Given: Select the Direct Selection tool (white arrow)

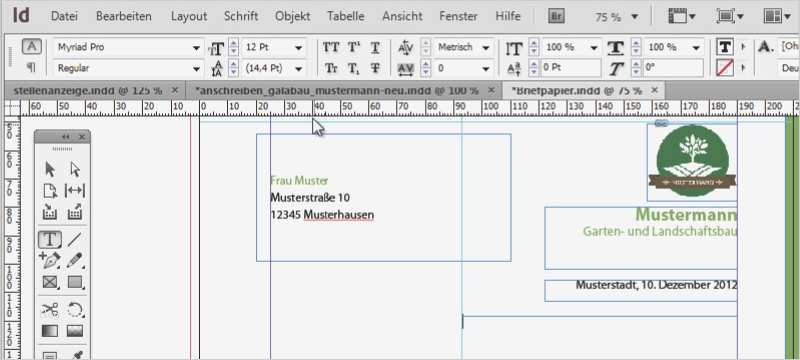Looking at the screenshot, I should click(75, 169).
